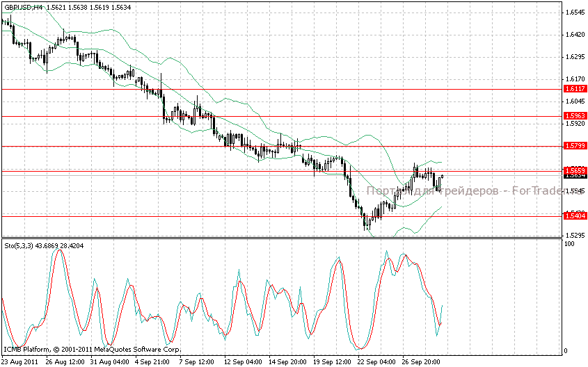
Task: Click the 7 Sep 12:00 time label
Action: click(198, 361)
